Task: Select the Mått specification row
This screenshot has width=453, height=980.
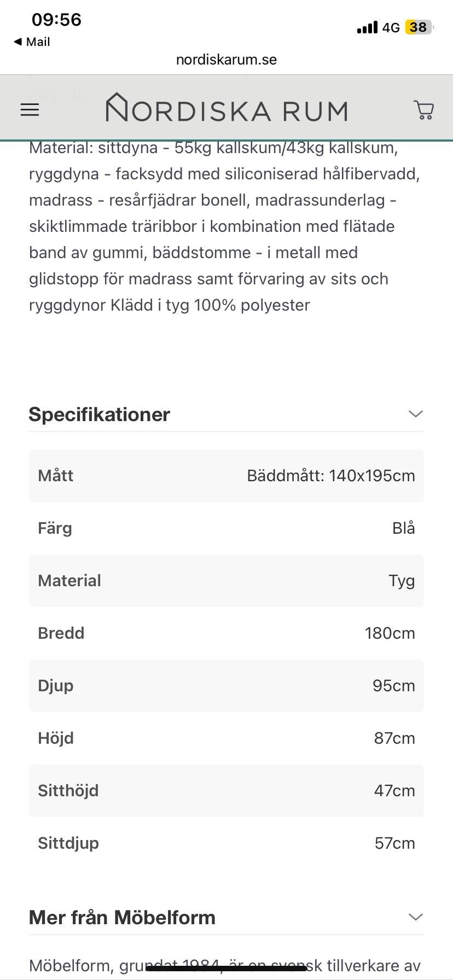Action: coord(226,476)
